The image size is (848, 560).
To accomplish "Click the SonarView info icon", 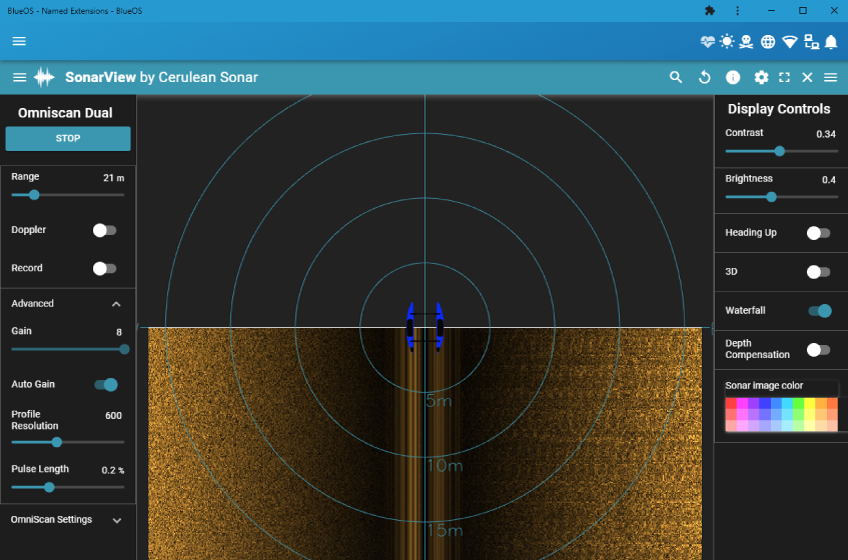I will (x=733, y=77).
